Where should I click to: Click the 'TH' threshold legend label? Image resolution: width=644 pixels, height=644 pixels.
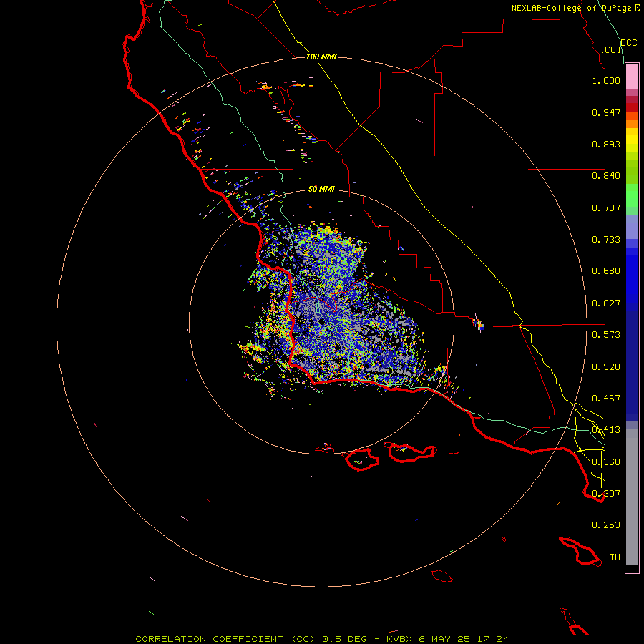click(x=615, y=557)
